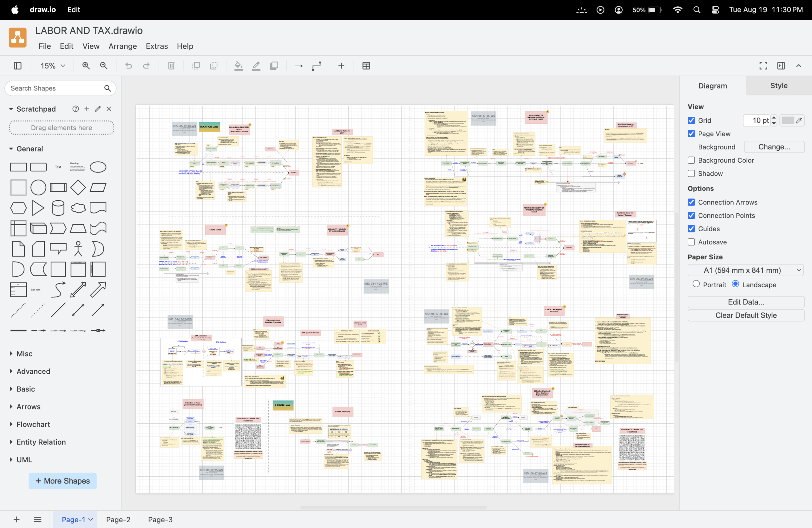The height and width of the screenshot is (528, 812).
Task: Click the fill color bucket icon
Action: click(239, 66)
